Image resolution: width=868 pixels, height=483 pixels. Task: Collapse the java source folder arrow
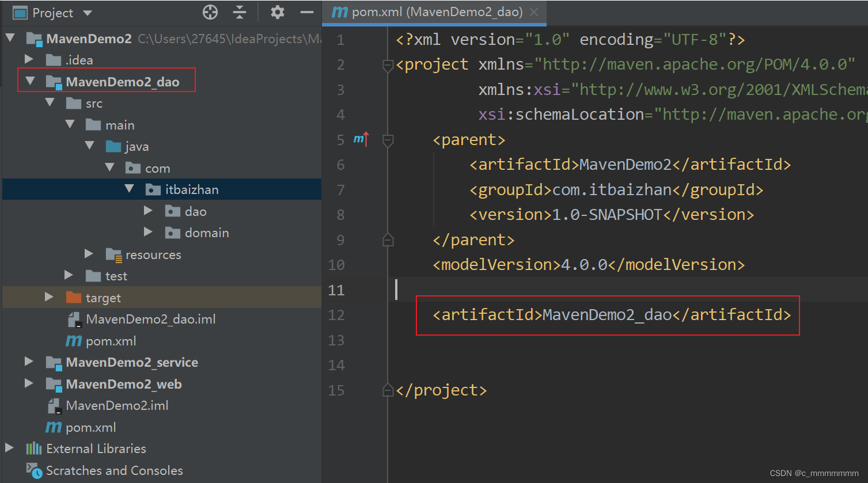pyautogui.click(x=90, y=146)
